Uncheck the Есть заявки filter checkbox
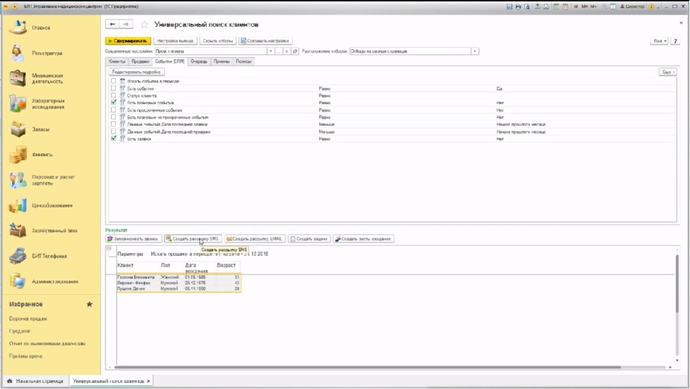This screenshot has height=389, width=690. coord(114,139)
